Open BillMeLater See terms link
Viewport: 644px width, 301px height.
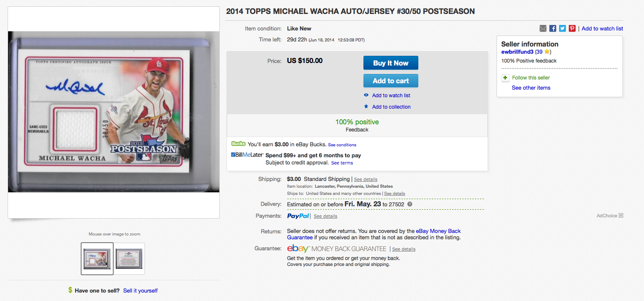(342, 163)
